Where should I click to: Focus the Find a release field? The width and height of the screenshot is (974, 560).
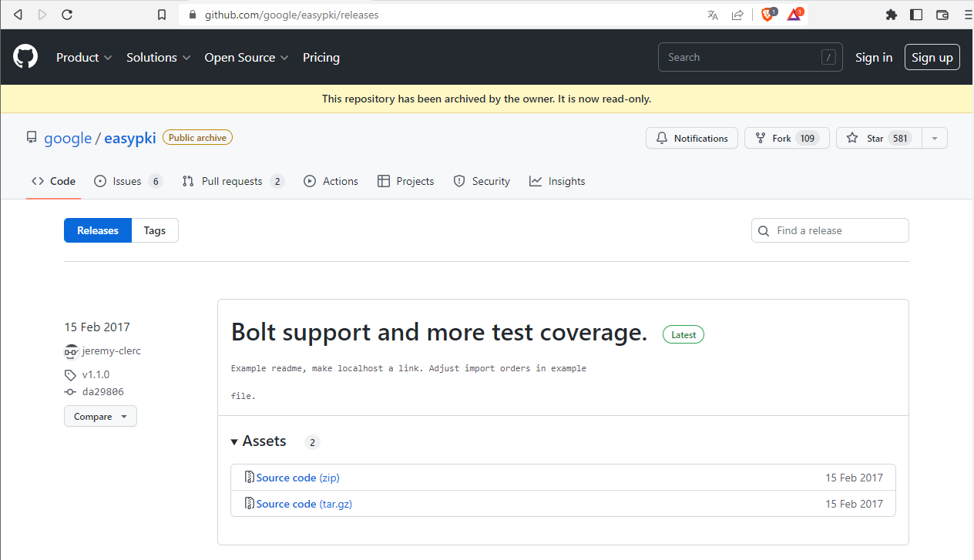[838, 231]
